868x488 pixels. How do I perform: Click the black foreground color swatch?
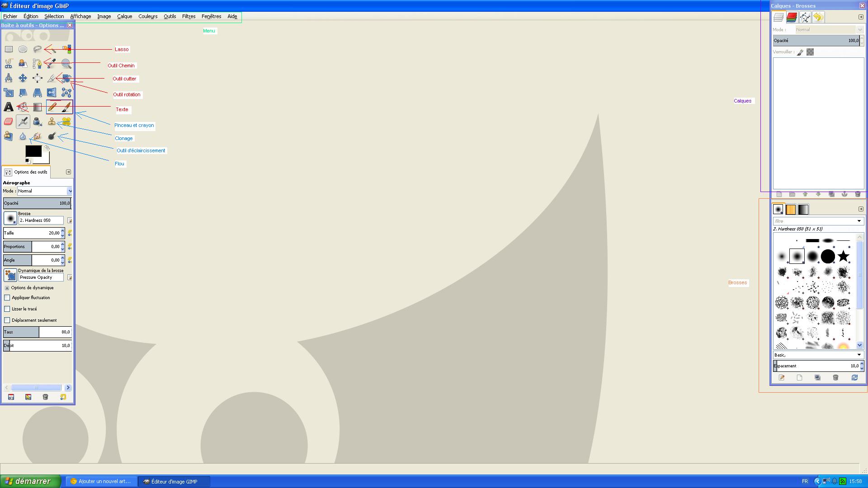pyautogui.click(x=33, y=151)
